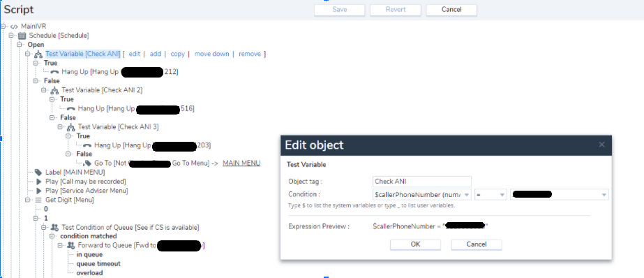The width and height of the screenshot is (644, 278).
Task: Click the Go To tag icon
Action: (x=87, y=163)
